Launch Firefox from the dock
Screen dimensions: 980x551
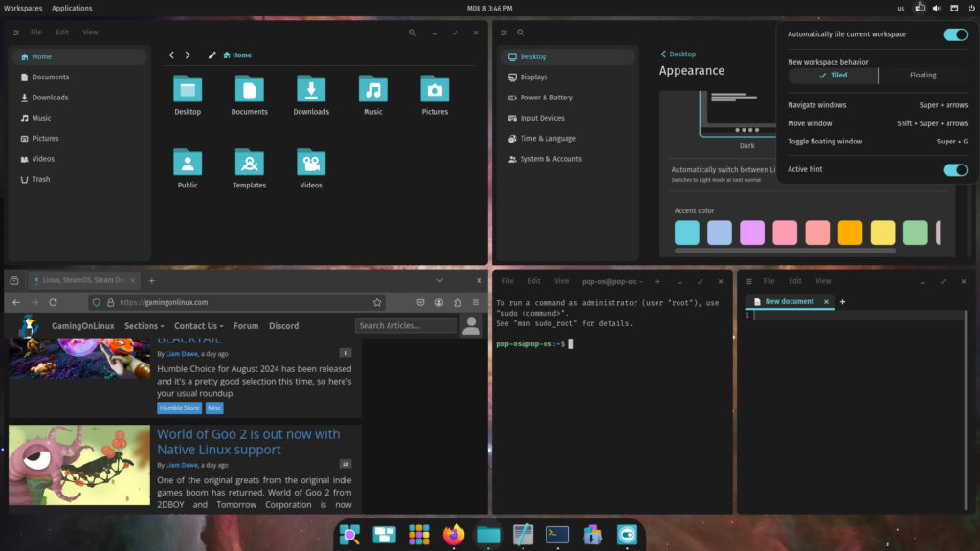[453, 535]
